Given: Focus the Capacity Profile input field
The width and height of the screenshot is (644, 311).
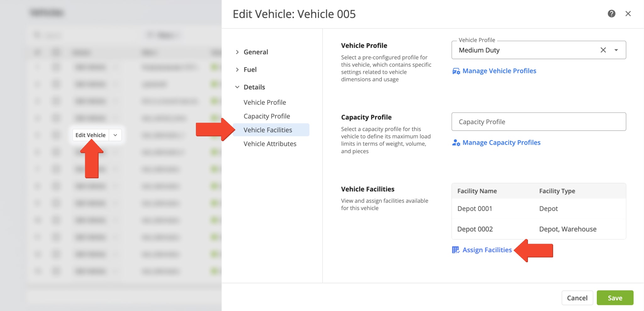Looking at the screenshot, I should 539,122.
